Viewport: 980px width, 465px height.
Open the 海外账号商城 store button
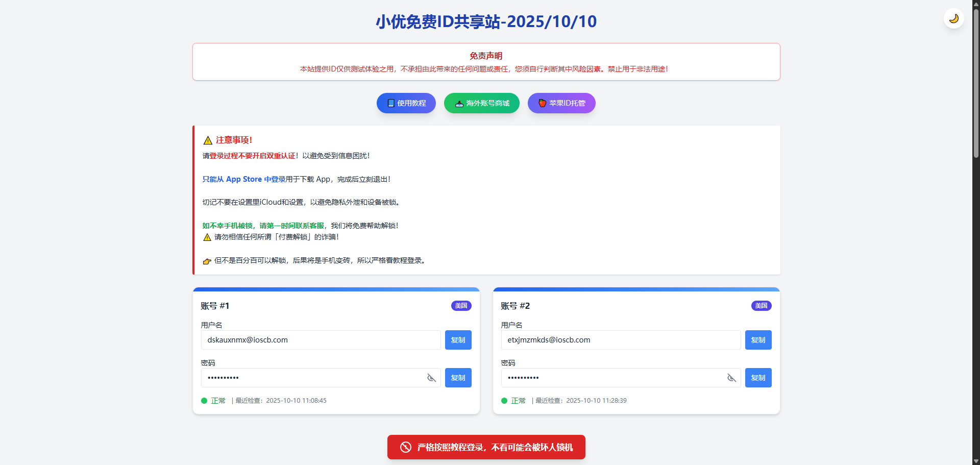[x=481, y=103]
